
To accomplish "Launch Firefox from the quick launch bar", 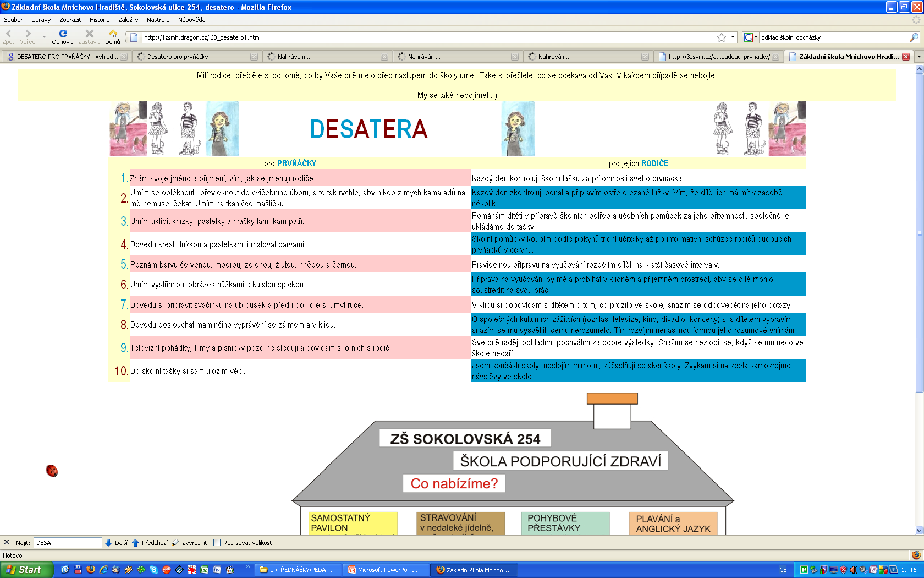I will pos(91,570).
